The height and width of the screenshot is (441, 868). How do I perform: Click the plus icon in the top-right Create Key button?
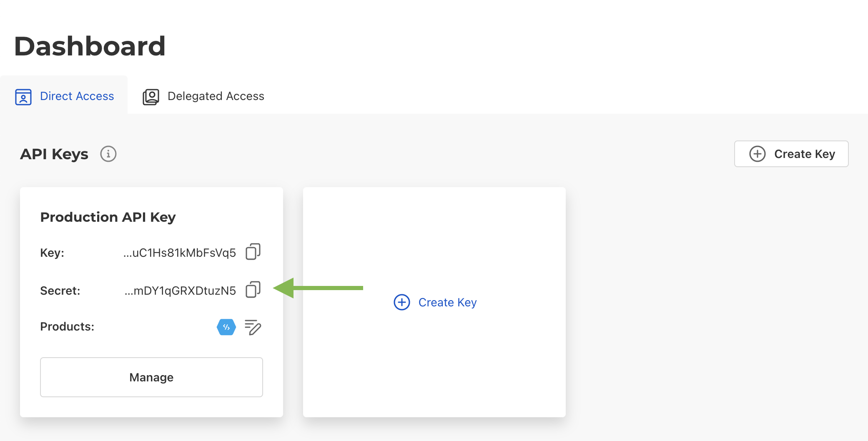tap(757, 154)
